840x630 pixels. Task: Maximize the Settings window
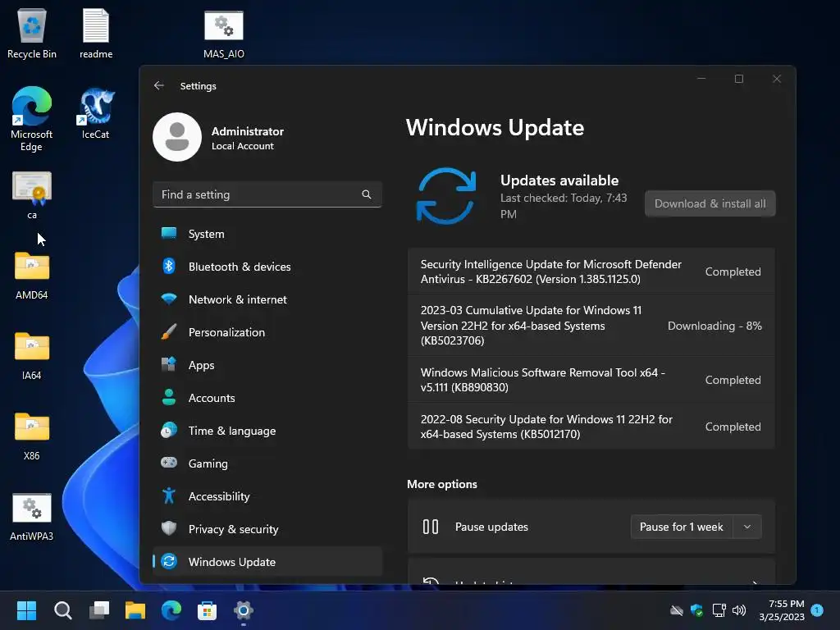739,79
